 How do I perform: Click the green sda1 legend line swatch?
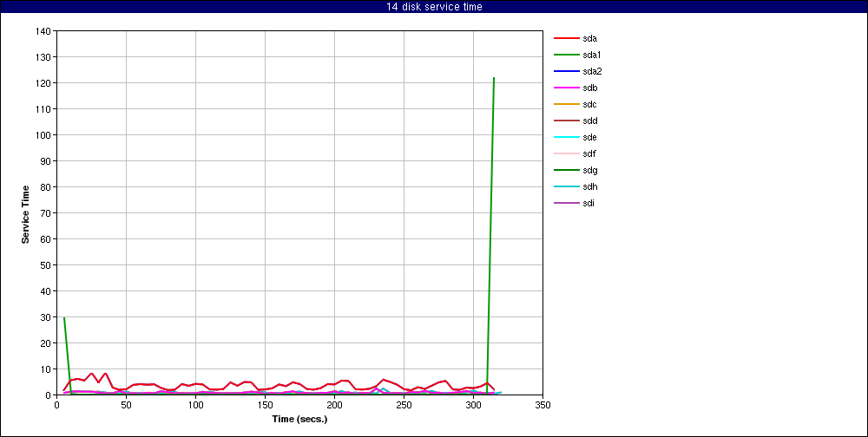[x=566, y=55]
